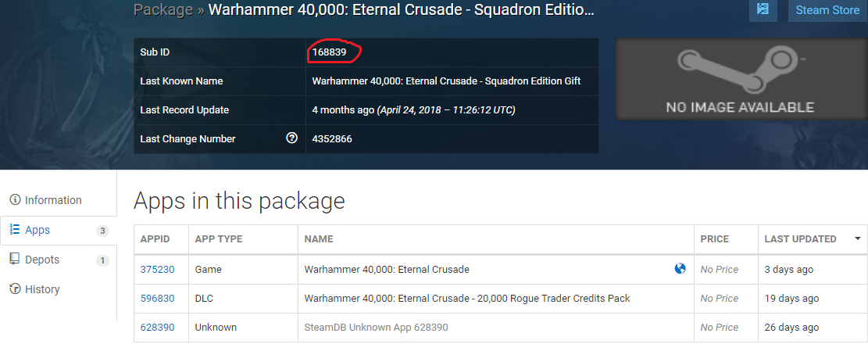This screenshot has height=344, width=868.
Task: Sort table by App Type column header
Action: coord(219,238)
